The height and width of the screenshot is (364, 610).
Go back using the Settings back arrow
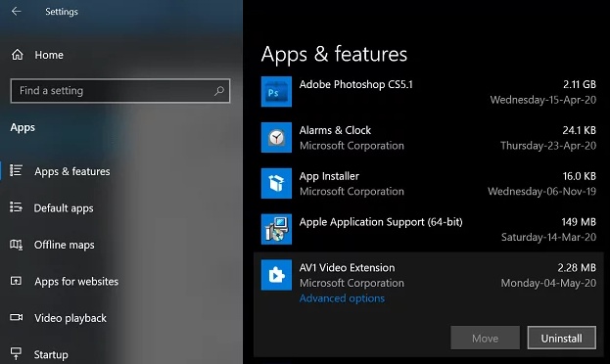pos(17,12)
